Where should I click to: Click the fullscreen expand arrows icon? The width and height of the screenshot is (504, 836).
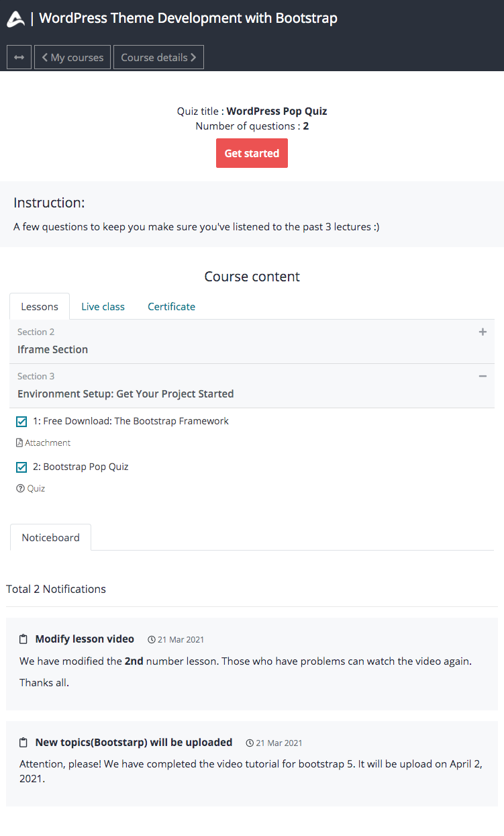tap(18, 57)
